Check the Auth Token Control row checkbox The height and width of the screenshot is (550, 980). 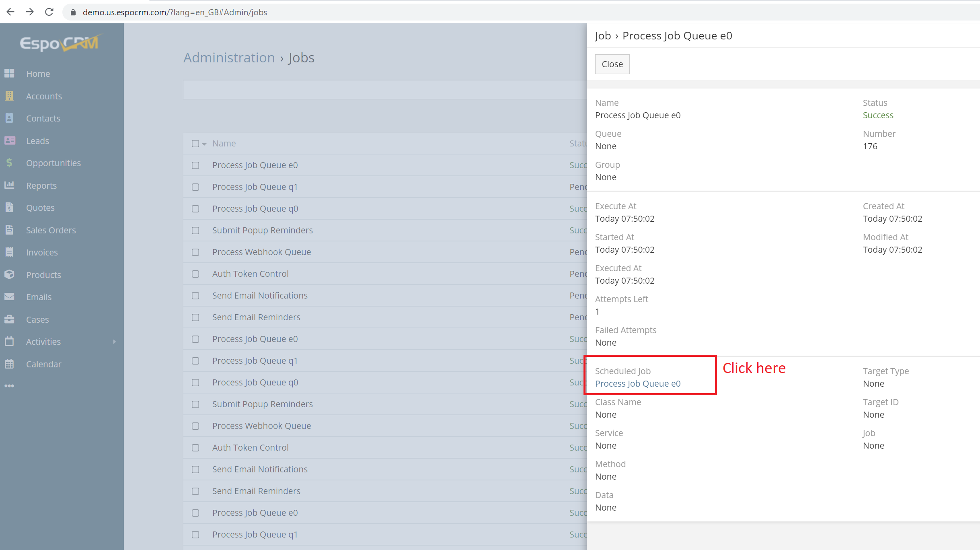tap(195, 274)
